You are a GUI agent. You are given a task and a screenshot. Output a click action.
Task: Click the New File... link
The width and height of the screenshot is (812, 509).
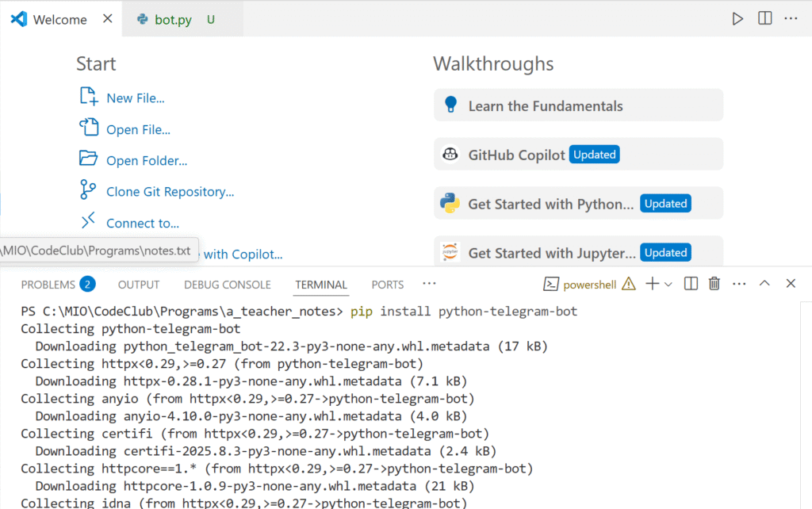[135, 98]
